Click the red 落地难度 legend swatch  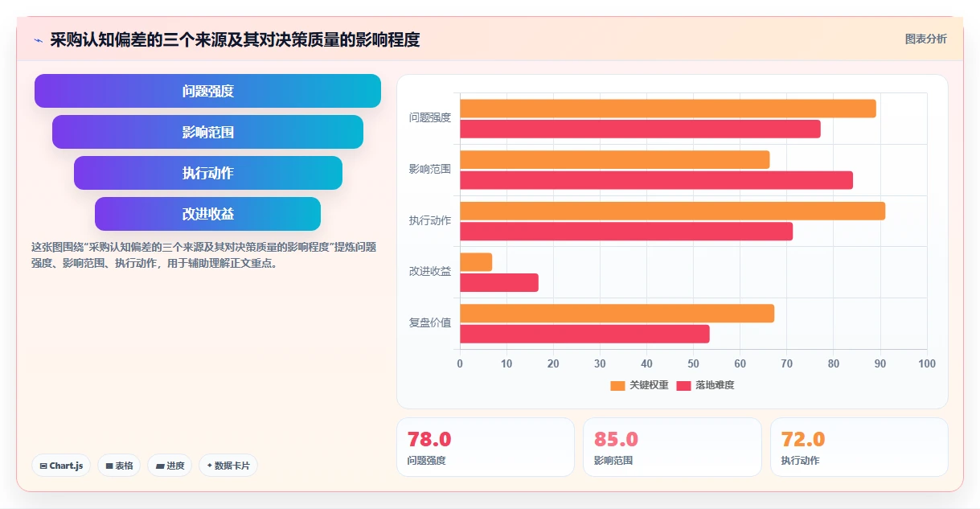683,385
